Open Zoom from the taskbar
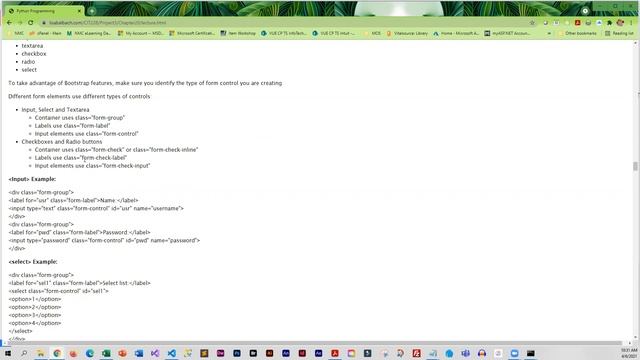 (514, 353)
